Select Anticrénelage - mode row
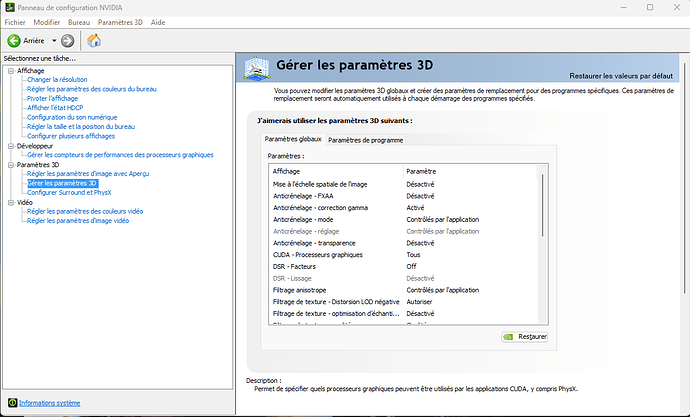 tap(403, 219)
